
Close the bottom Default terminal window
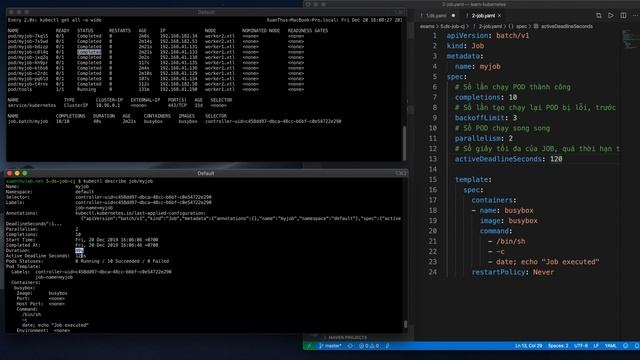9,173
